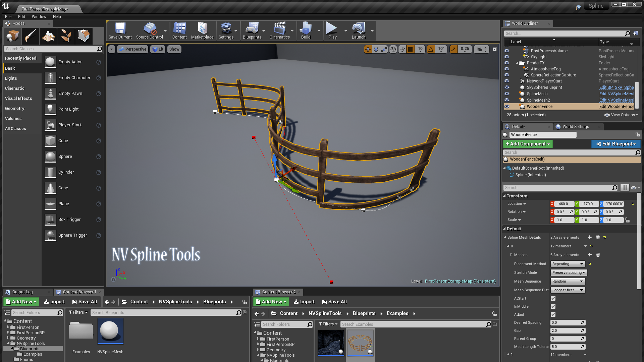
Task: Click the Gap value spinner field
Action: pyautogui.click(x=566, y=330)
